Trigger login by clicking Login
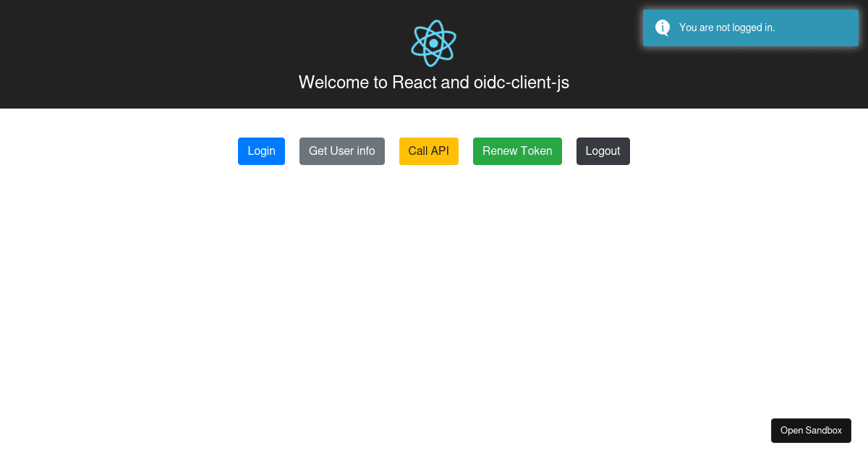This screenshot has height=456, width=868. tap(261, 151)
